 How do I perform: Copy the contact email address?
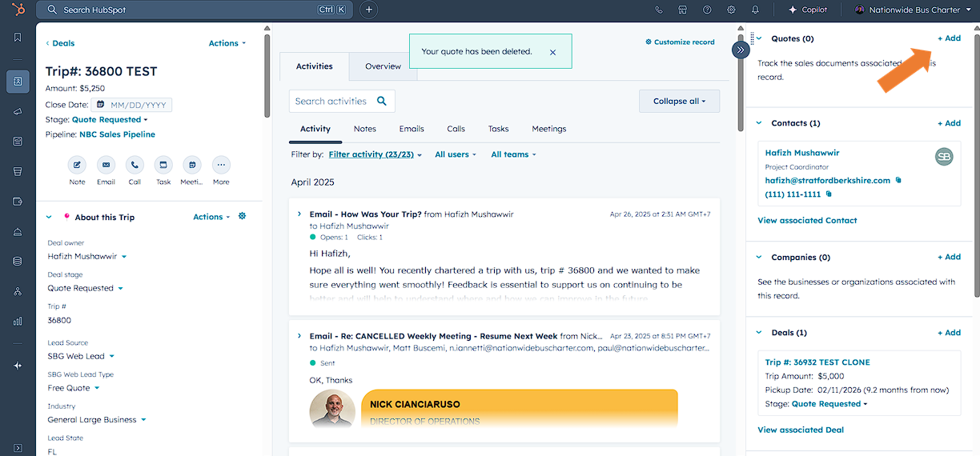tap(898, 181)
